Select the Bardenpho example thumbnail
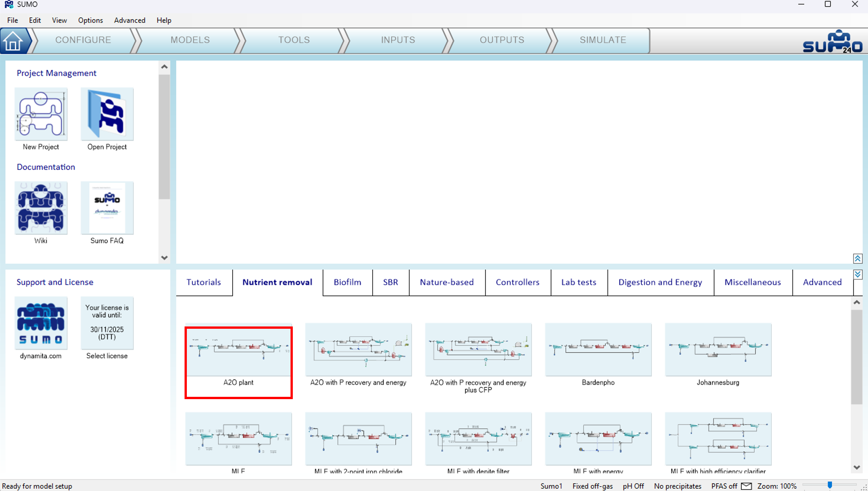This screenshot has width=868, height=491. [x=598, y=350]
